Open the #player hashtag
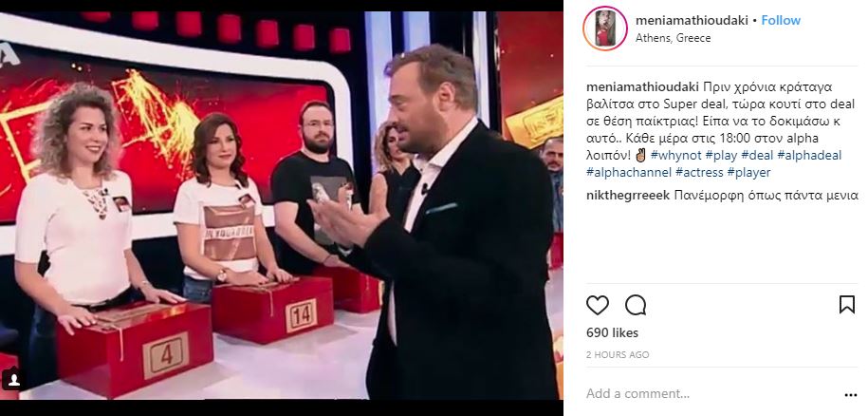The width and height of the screenshot is (868, 416). tap(748, 172)
